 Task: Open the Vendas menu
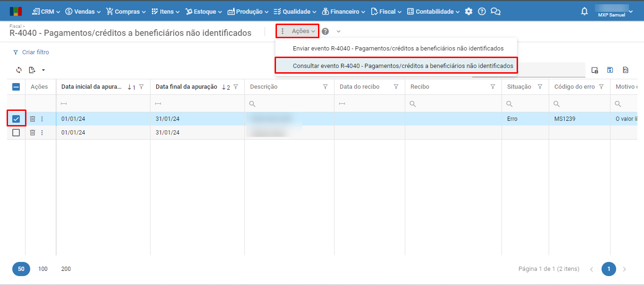click(x=83, y=11)
